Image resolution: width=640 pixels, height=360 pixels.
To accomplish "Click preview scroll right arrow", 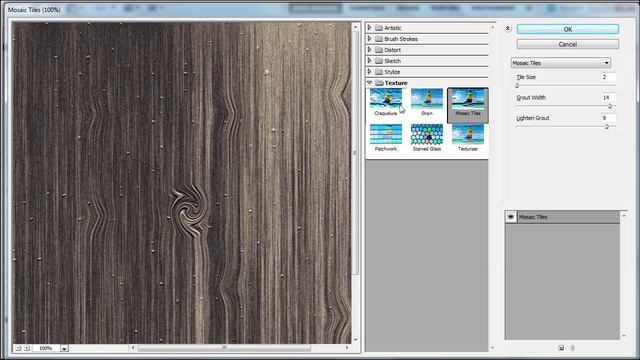I will 347,348.
